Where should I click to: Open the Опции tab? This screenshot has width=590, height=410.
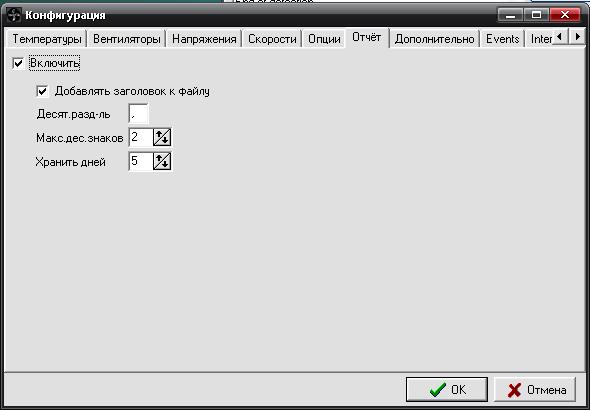pos(324,39)
